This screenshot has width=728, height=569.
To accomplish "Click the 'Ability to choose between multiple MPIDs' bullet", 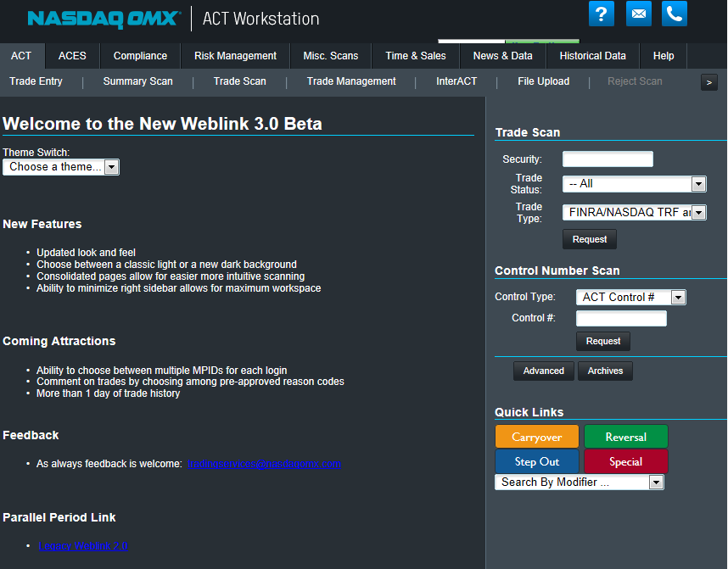I will pyautogui.click(x=161, y=371).
